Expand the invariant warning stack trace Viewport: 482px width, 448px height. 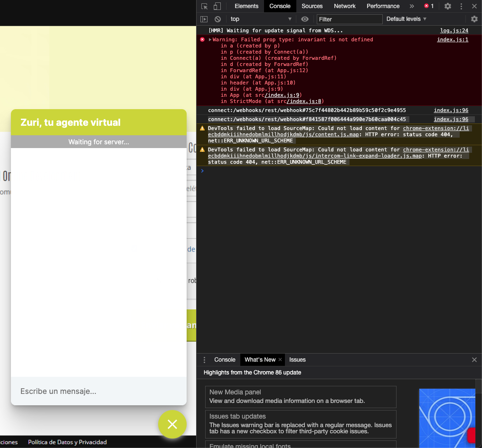click(209, 39)
